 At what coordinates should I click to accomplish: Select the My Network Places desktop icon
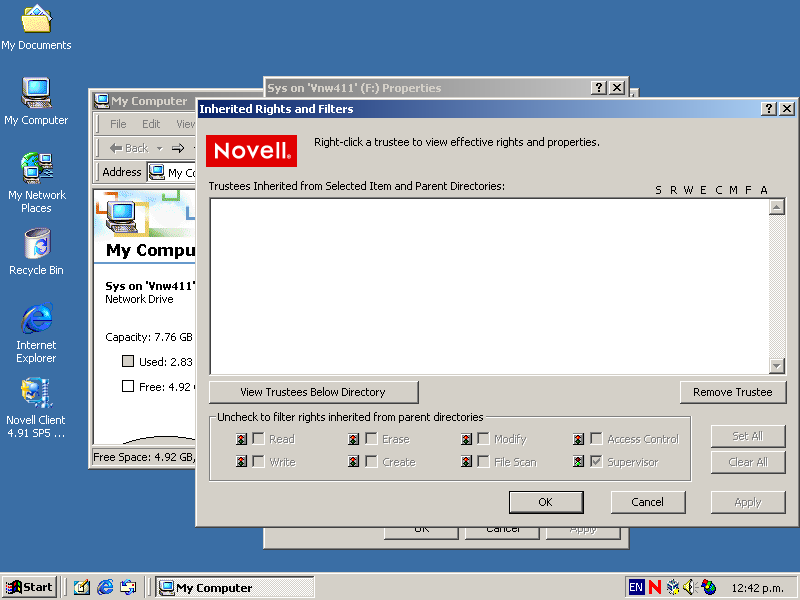(36, 183)
